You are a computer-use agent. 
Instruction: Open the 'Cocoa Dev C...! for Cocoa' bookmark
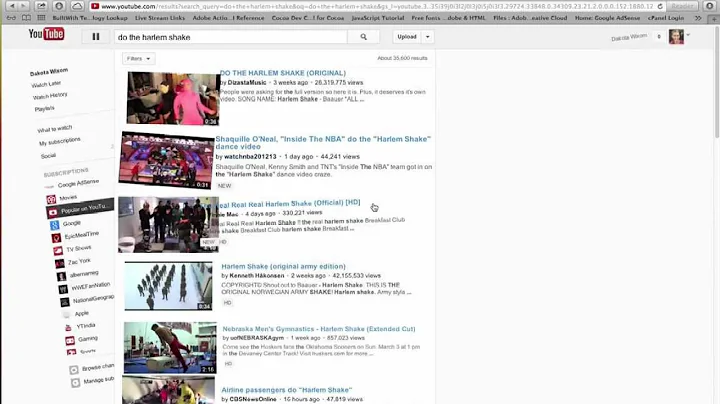308,18
